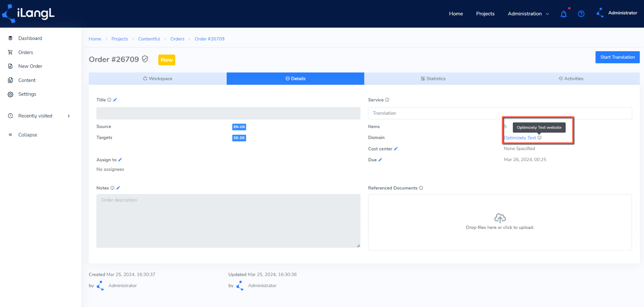644x307 pixels.
Task: Click the 'Mar 26, 2024, 00:25' due date
Action: [525, 159]
